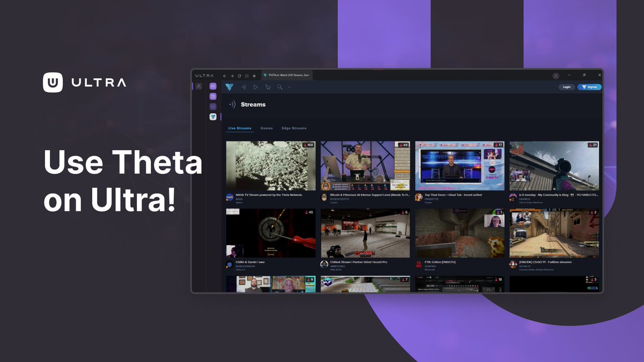Screen dimensions: 644x362
Task: Open search with the magnifier icon
Action: [x=280, y=87]
